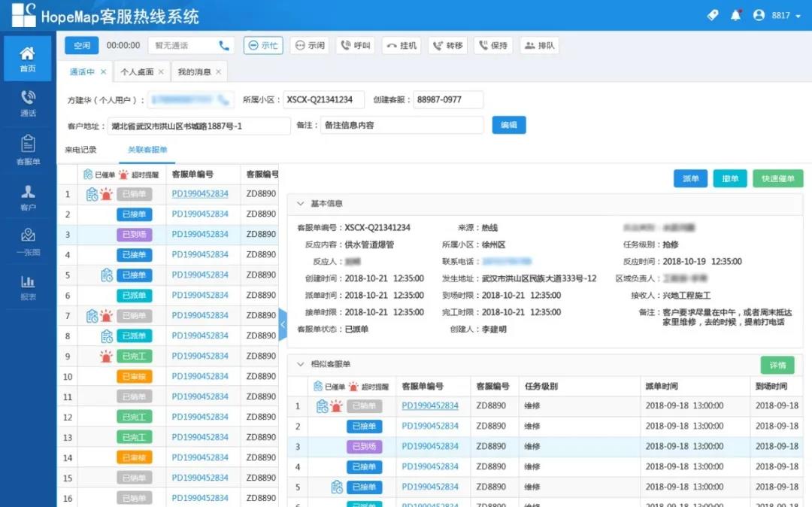This screenshot has width=812, height=507.
Task: Hang up with the 挂机 button
Action: click(401, 46)
